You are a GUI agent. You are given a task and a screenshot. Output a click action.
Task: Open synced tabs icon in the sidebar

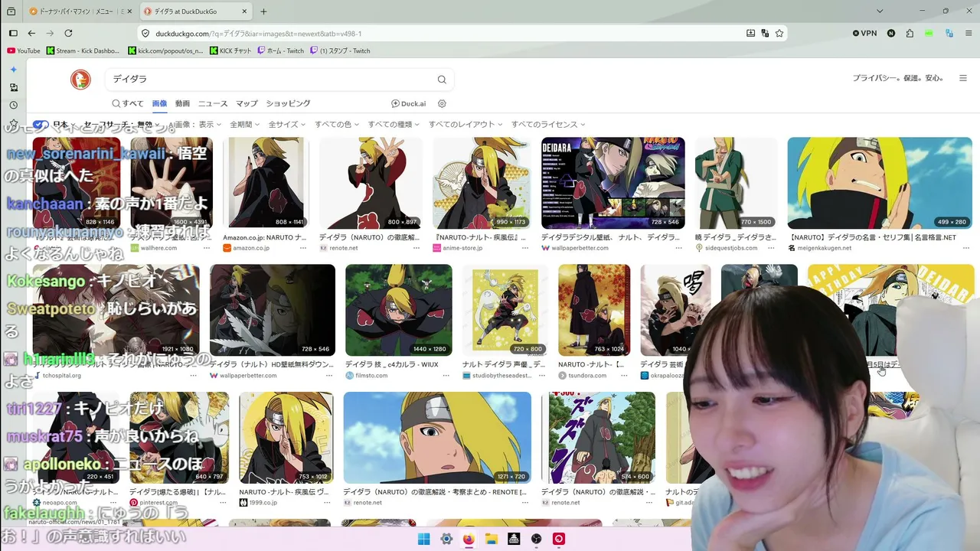[x=13, y=87]
